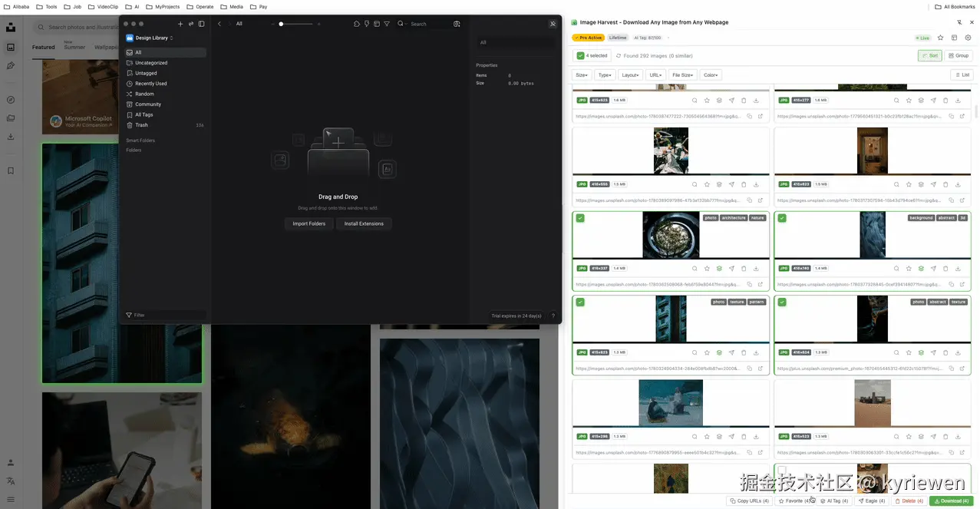Open Unsplash downloads icon in left rail

pos(11,137)
